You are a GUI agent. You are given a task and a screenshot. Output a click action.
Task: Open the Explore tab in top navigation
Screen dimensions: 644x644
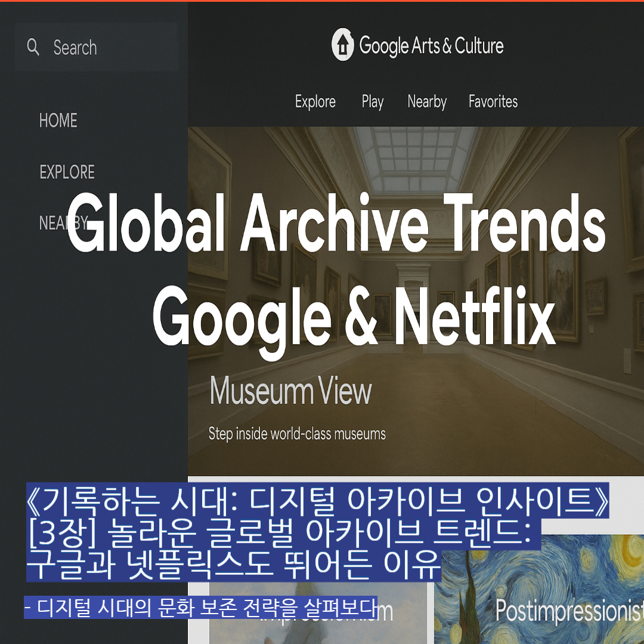pos(315,101)
